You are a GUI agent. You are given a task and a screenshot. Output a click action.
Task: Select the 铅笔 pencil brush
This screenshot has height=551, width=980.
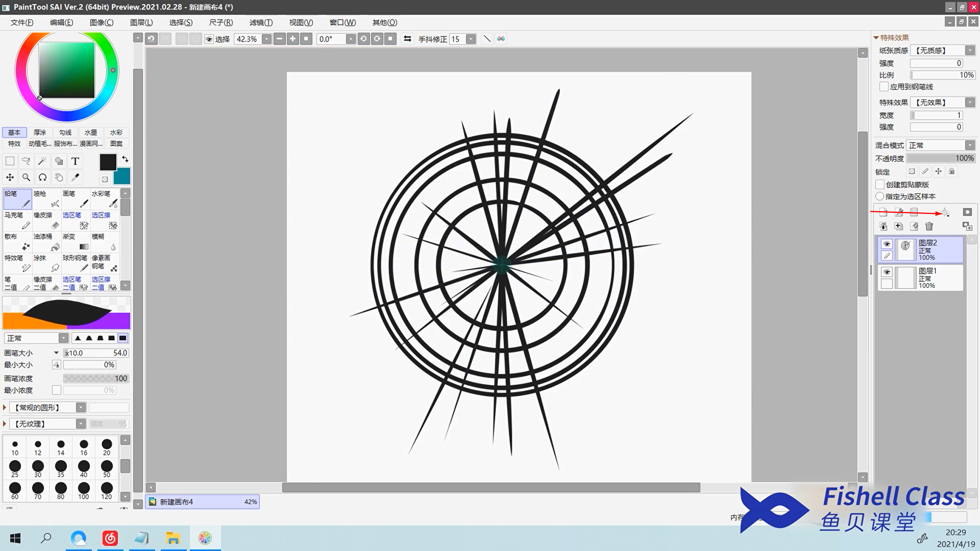(18, 199)
